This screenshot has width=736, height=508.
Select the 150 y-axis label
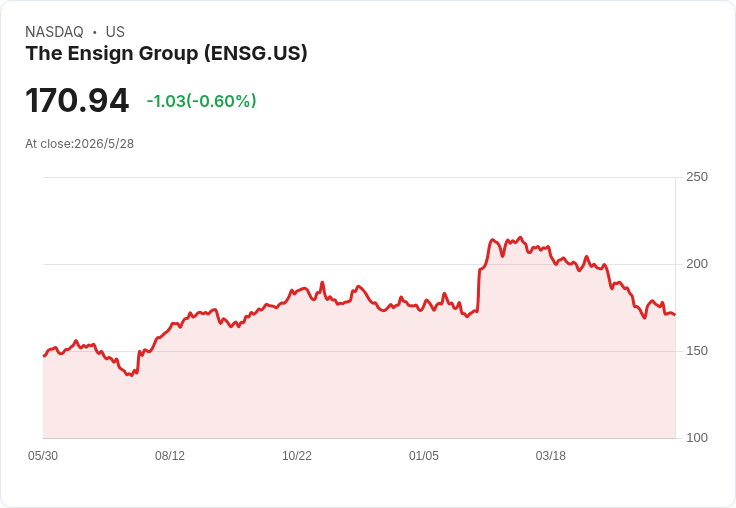697,351
